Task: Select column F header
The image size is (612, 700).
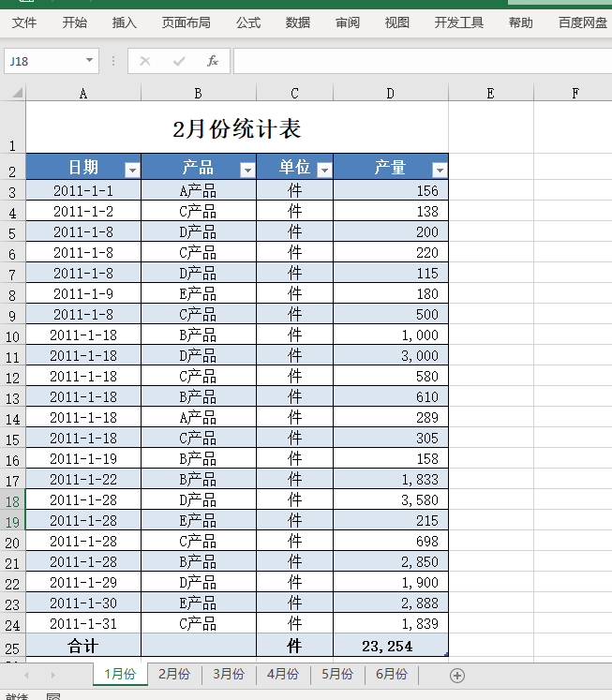Action: [575, 93]
